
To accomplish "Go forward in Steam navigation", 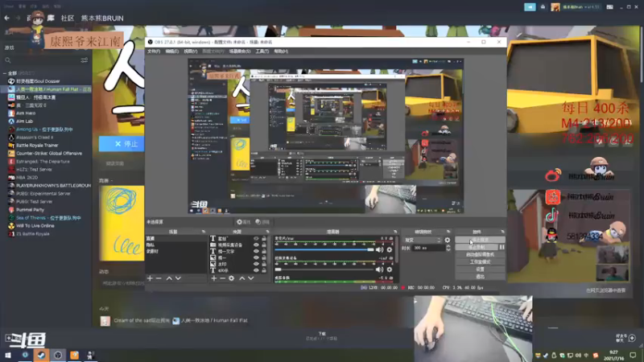I will tap(18, 18).
